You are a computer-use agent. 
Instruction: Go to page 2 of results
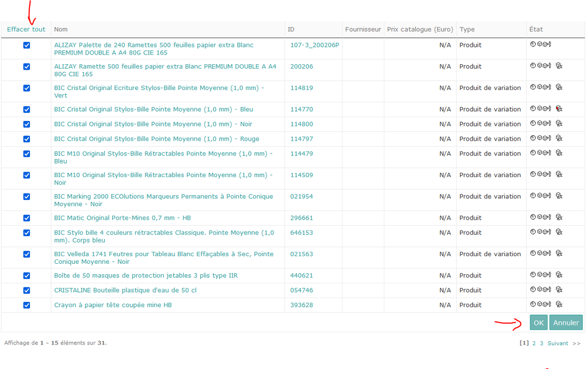pyautogui.click(x=534, y=343)
